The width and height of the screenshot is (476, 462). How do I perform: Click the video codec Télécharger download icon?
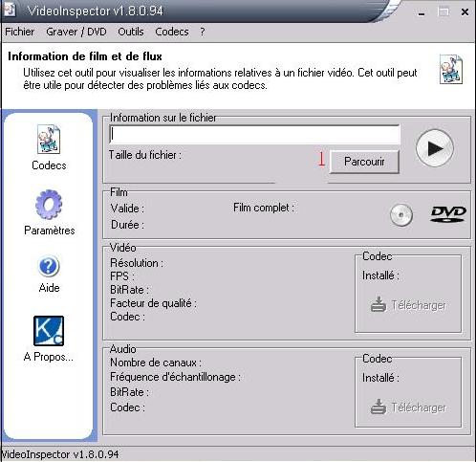coord(379,304)
